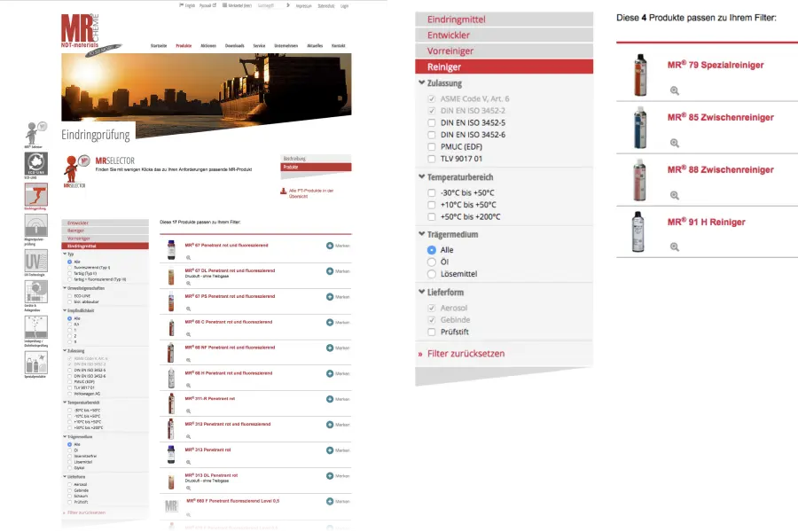The height and width of the screenshot is (532, 798).
Task: Click Merken plus icon for MR 68 NF
Action: pyautogui.click(x=330, y=348)
